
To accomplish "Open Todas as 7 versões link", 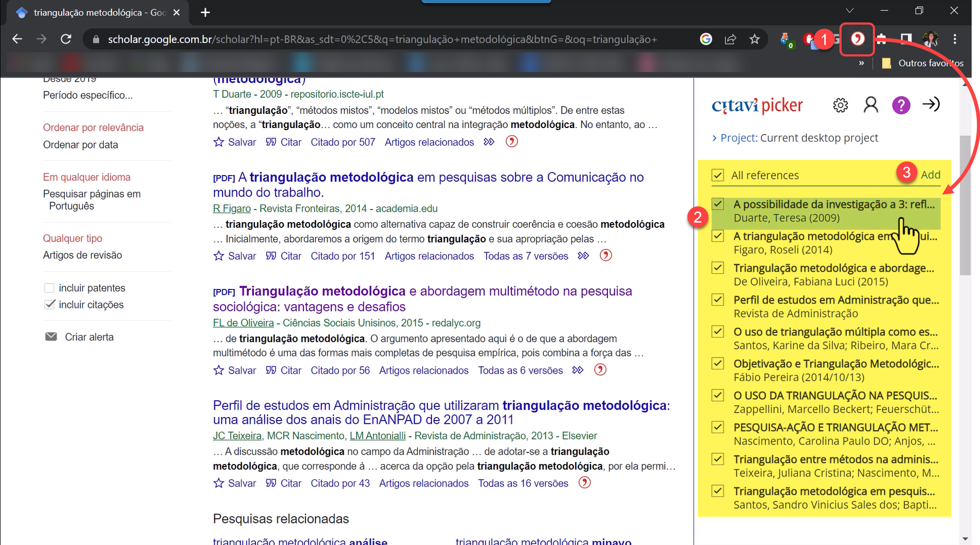I will click(x=526, y=256).
